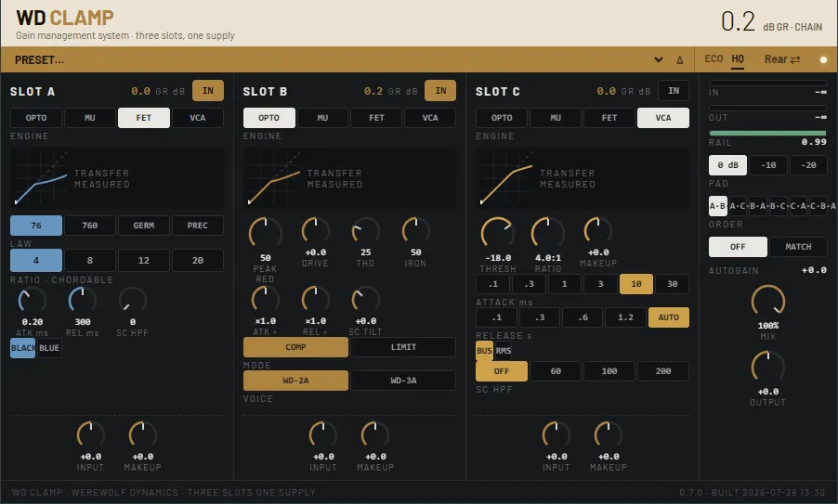The image size is (838, 504).
Task: Set PAD to -20
Action: [x=808, y=165]
